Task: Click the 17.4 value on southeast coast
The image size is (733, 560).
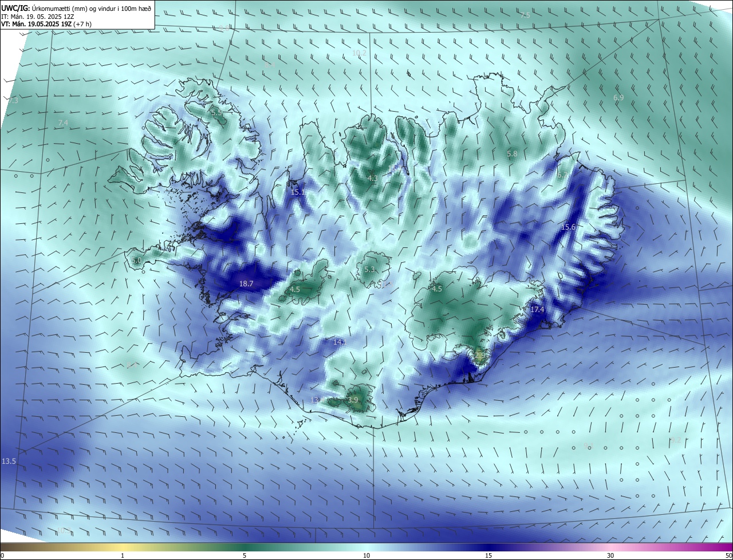Action: point(537,309)
